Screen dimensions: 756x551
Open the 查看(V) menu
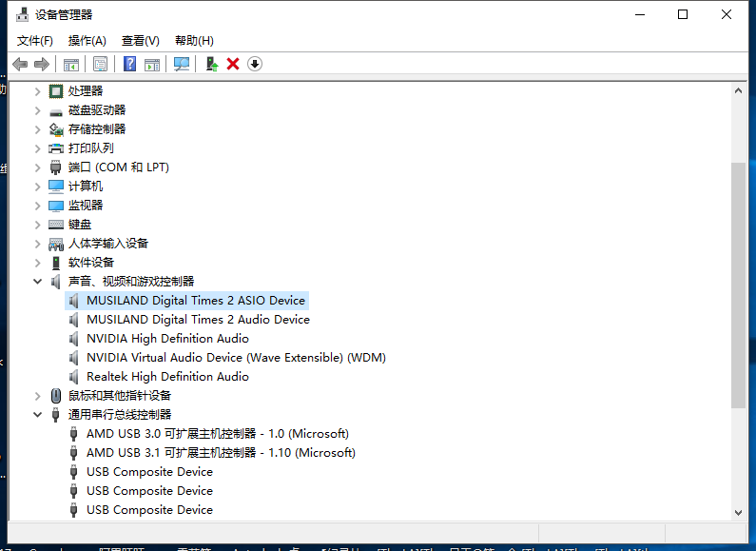[140, 40]
